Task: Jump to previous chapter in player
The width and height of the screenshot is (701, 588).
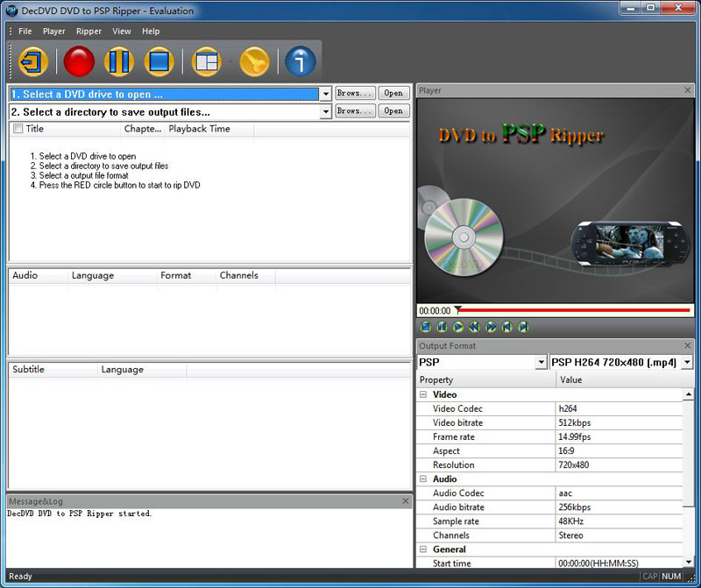Action: (x=506, y=327)
